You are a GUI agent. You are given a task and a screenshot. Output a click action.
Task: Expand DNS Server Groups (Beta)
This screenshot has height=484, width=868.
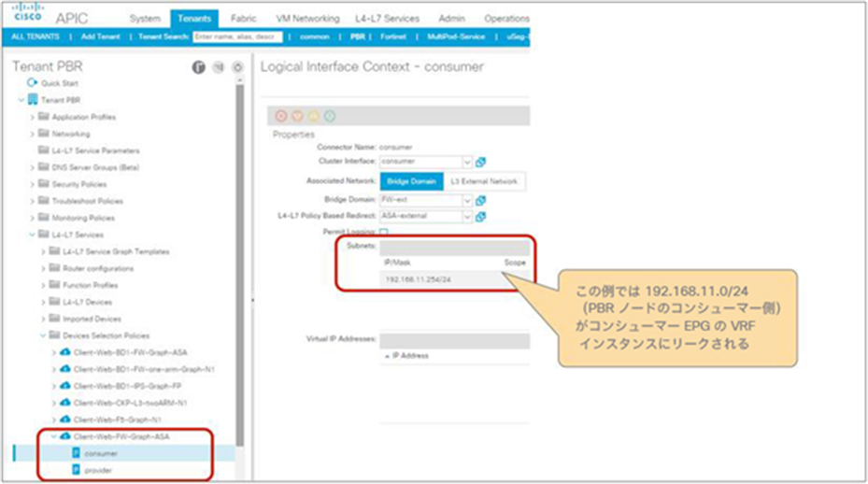click(32, 167)
